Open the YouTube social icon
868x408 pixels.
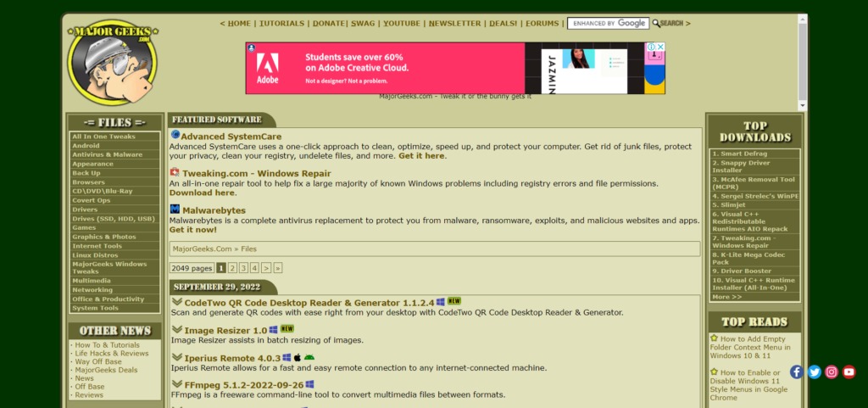coord(849,372)
